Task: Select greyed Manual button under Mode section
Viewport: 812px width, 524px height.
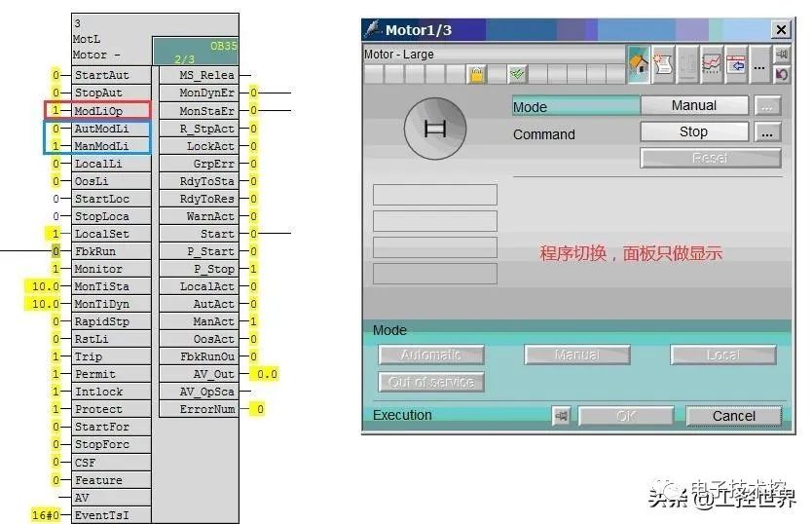Action: (x=577, y=356)
